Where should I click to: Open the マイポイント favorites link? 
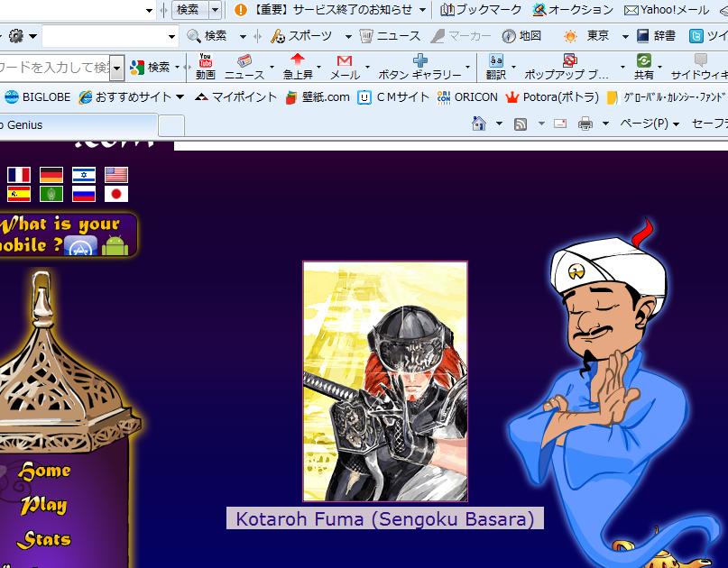(x=235, y=97)
